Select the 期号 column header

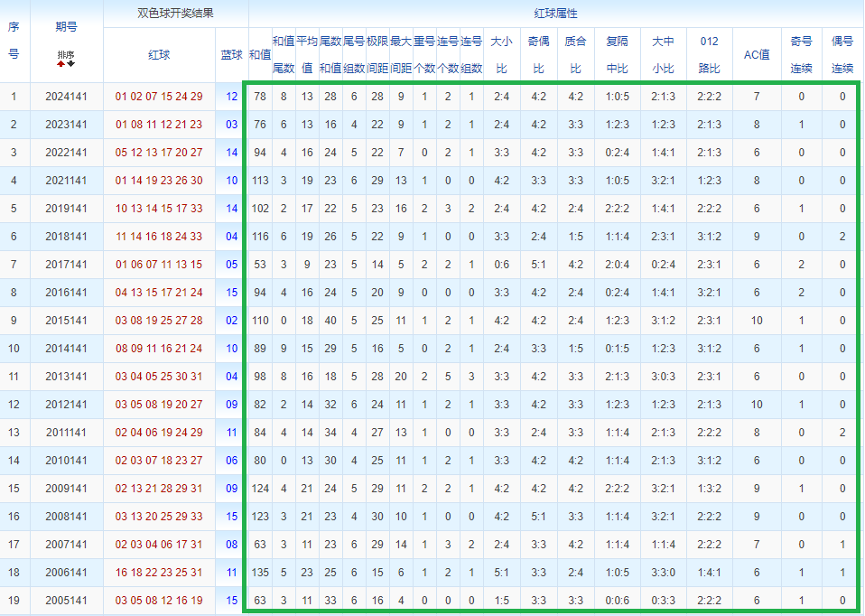[x=66, y=27]
